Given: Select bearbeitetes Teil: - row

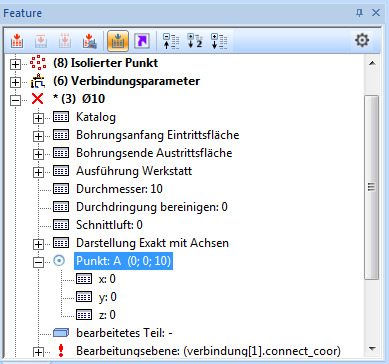Looking at the screenshot, I should (124, 333).
